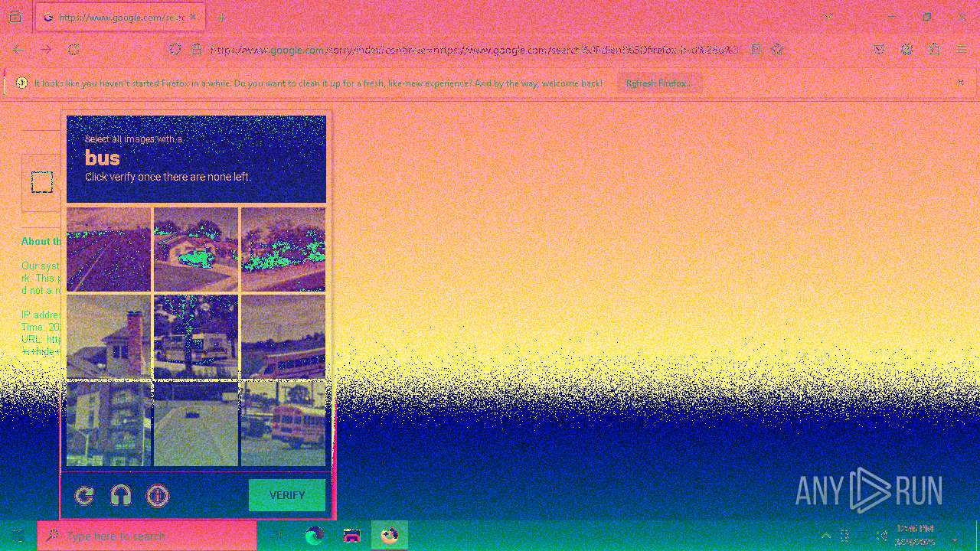This screenshot has height=551, width=980.
Task: View site security lock information
Action: click(x=196, y=49)
